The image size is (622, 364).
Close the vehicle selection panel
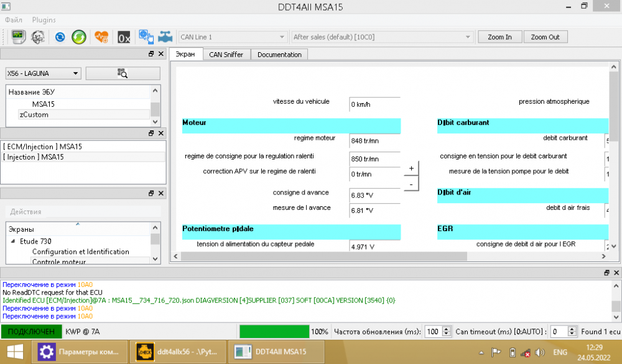click(x=160, y=54)
